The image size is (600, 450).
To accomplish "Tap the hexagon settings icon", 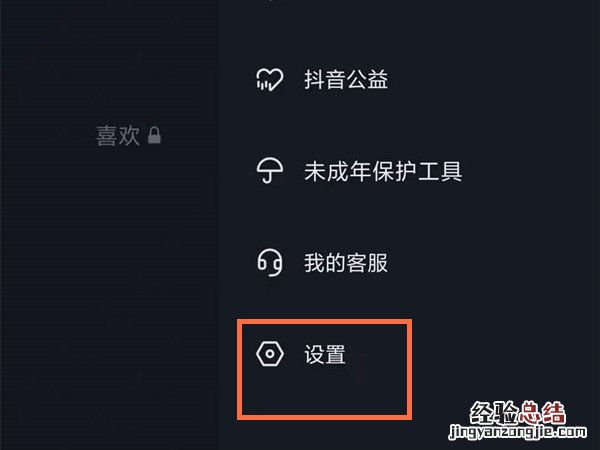I will point(269,354).
